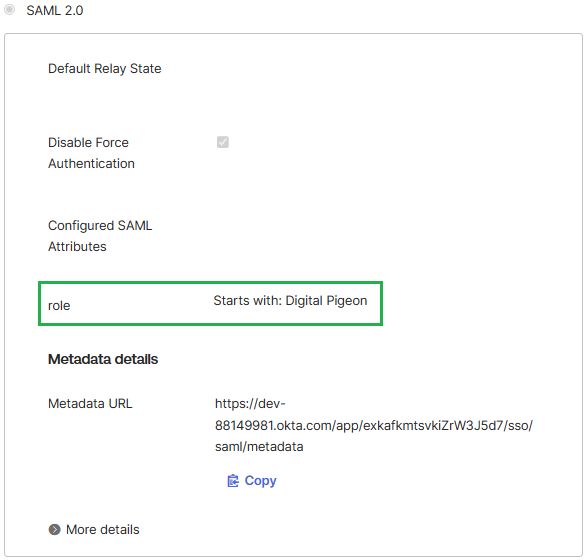Expand the More details section text
587x560 pixels.
click(x=103, y=530)
